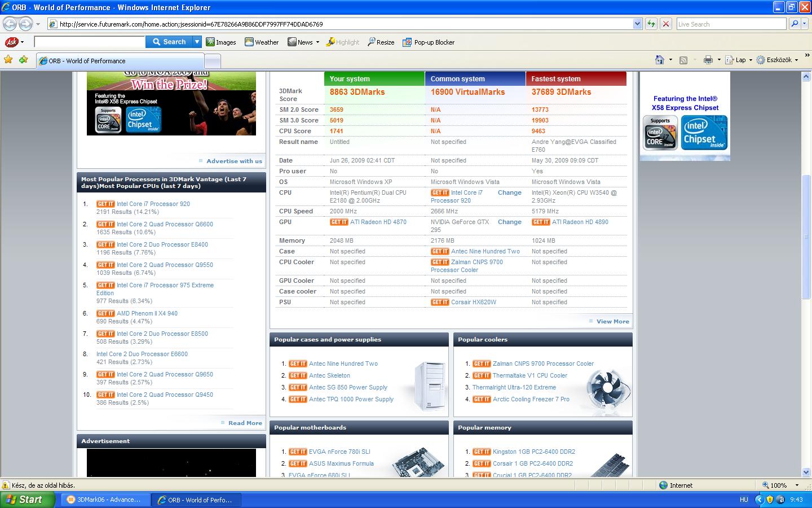Open the Ask toolbar logo menu
This screenshot has width=812, height=508.
click(14, 42)
